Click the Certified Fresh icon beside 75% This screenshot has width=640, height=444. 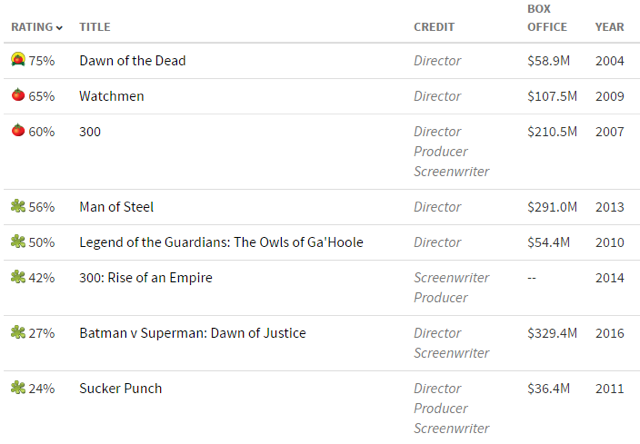coord(18,60)
